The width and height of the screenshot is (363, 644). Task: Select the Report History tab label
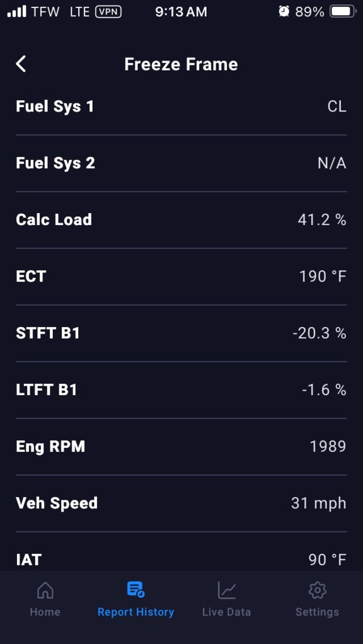135,612
